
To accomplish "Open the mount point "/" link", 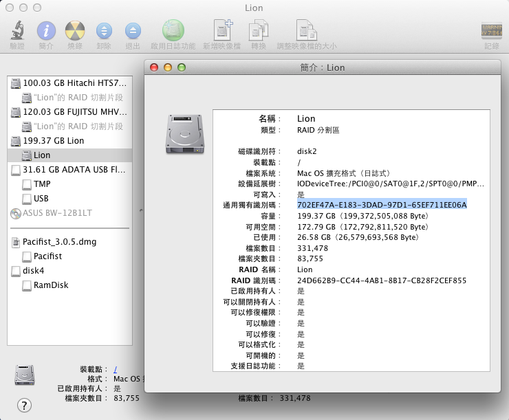I will [x=116, y=369].
